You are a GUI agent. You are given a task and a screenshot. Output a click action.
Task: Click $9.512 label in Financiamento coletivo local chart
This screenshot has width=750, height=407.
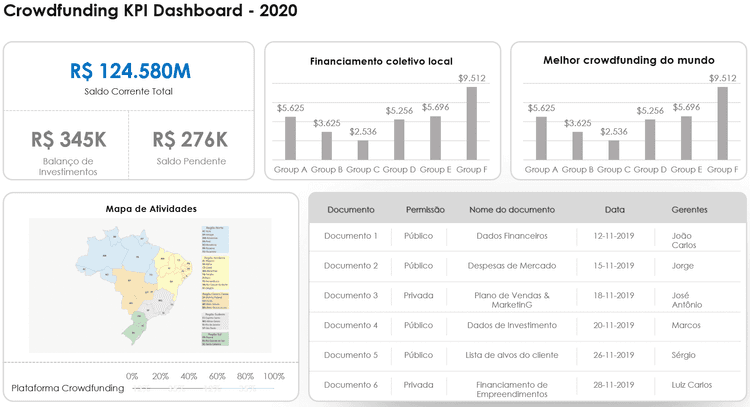[x=472, y=78]
